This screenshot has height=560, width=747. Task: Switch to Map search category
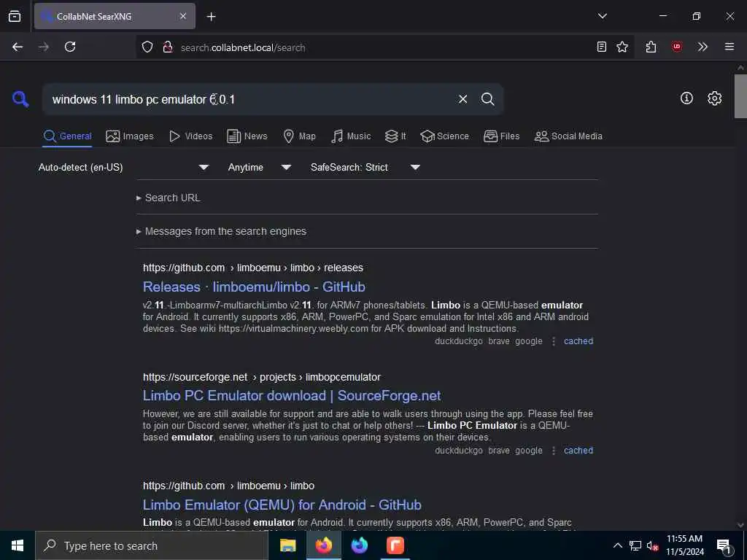[x=299, y=136]
